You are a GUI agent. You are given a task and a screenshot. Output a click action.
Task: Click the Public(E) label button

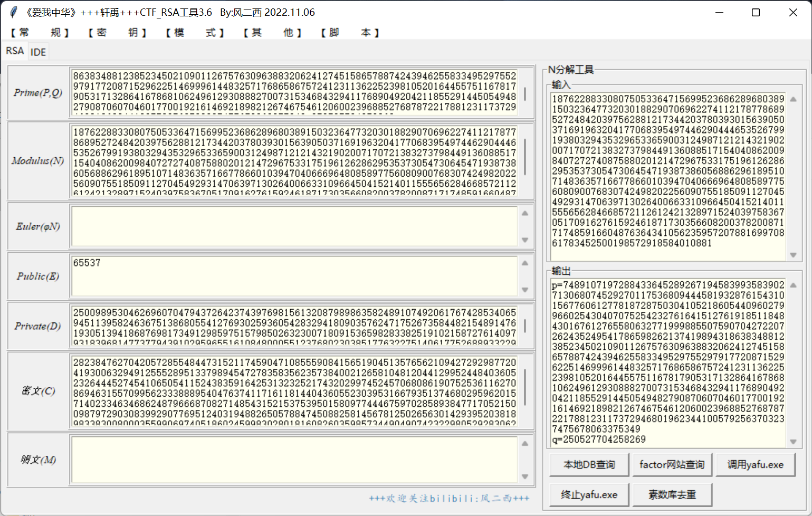tap(38, 276)
